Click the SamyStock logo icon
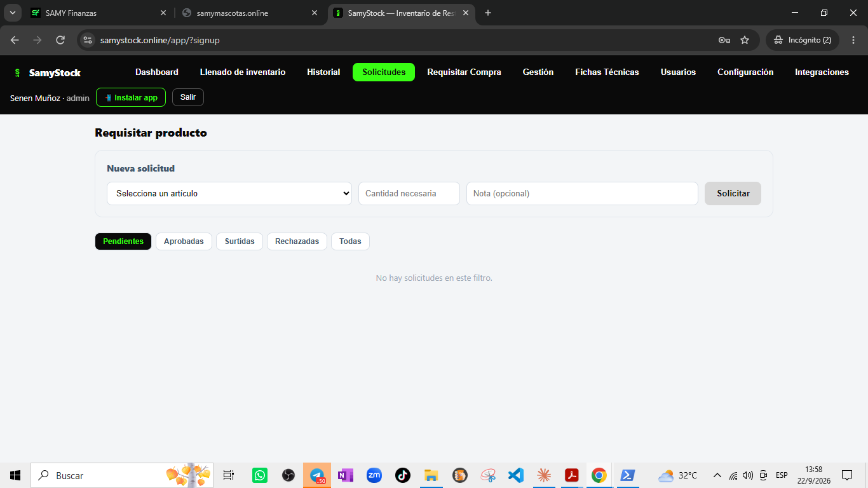 pos(17,73)
